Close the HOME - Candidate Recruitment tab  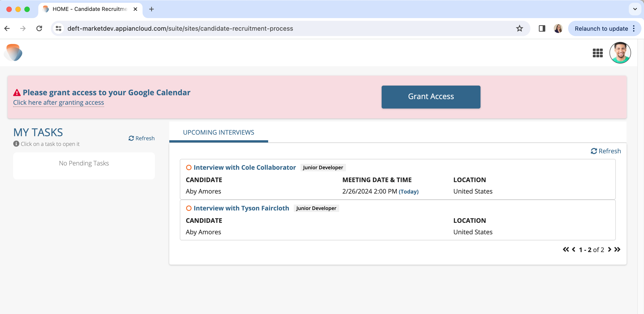pyautogui.click(x=135, y=9)
